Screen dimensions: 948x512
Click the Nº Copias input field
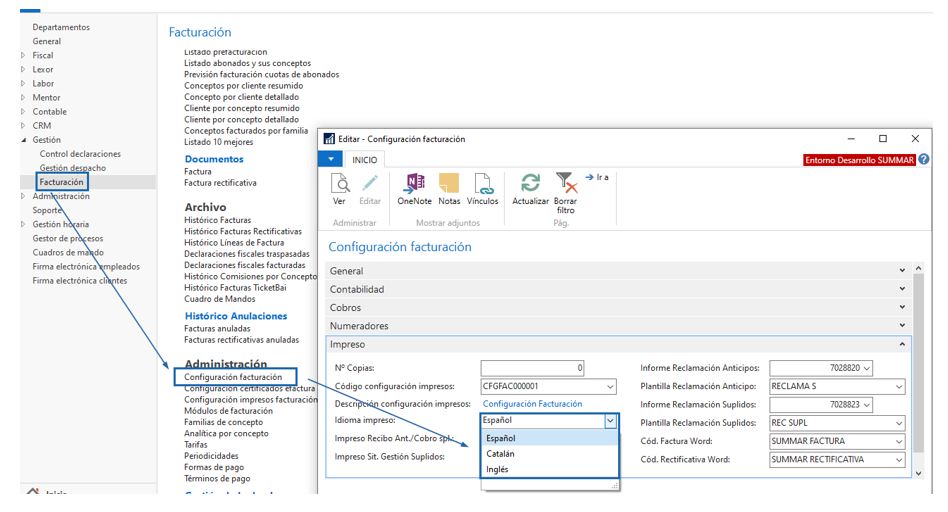(532, 369)
